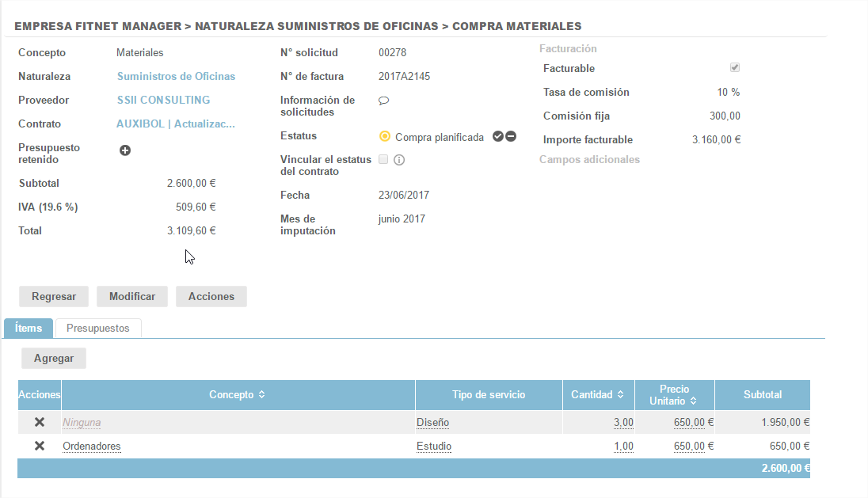Edit the Diseño service type cell
Viewport: 868px width, 498px height.
(x=433, y=423)
